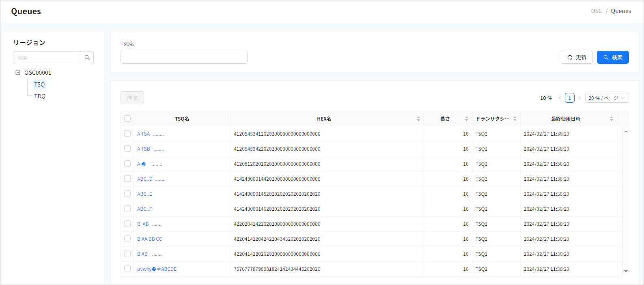Click the TSQ名 input field
This screenshot has height=285, width=644.
(x=184, y=57)
